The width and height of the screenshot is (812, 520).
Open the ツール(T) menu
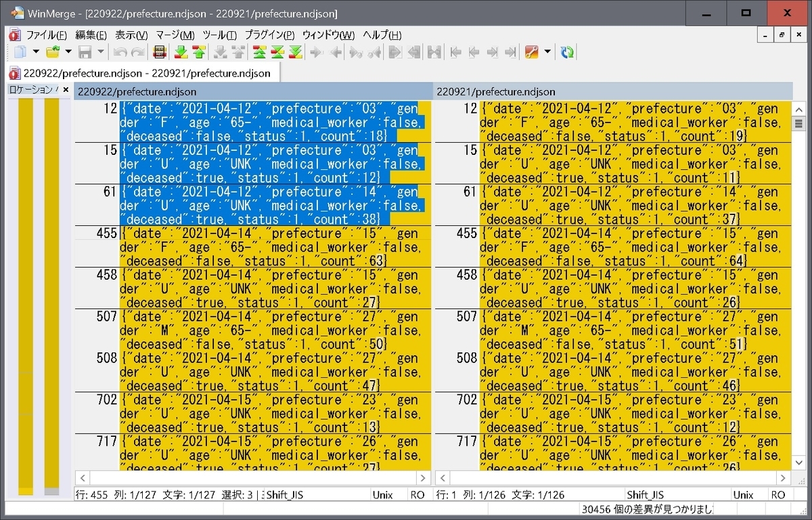coord(220,35)
